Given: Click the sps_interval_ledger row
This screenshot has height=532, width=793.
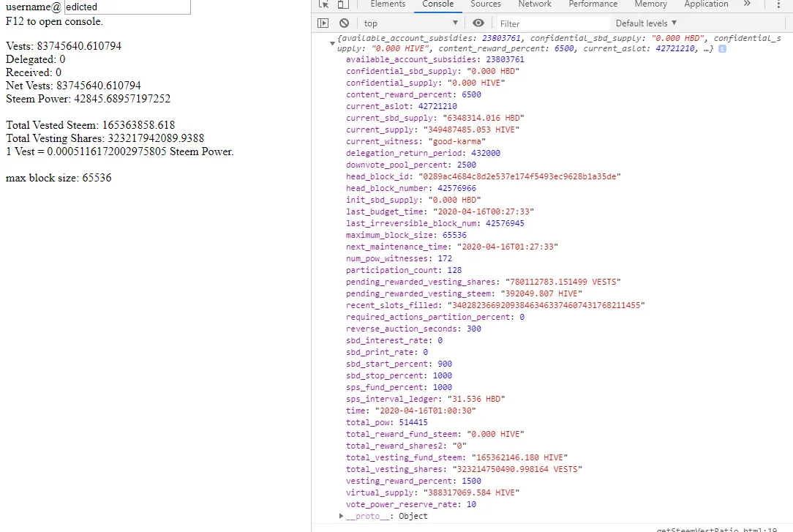Looking at the screenshot, I should (425, 399).
